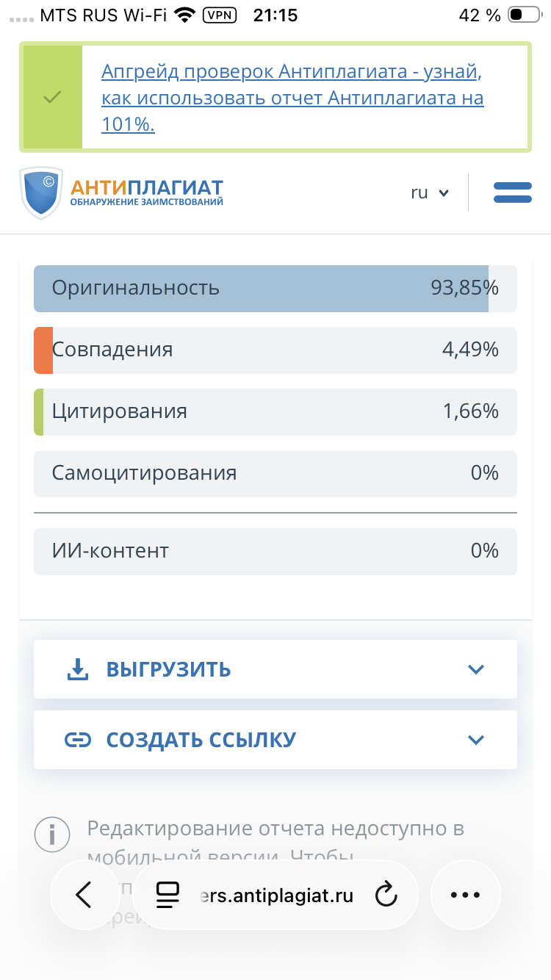Image resolution: width=551 pixels, height=980 pixels.
Task: Open the browser tabs icon
Action: pyautogui.click(x=168, y=895)
